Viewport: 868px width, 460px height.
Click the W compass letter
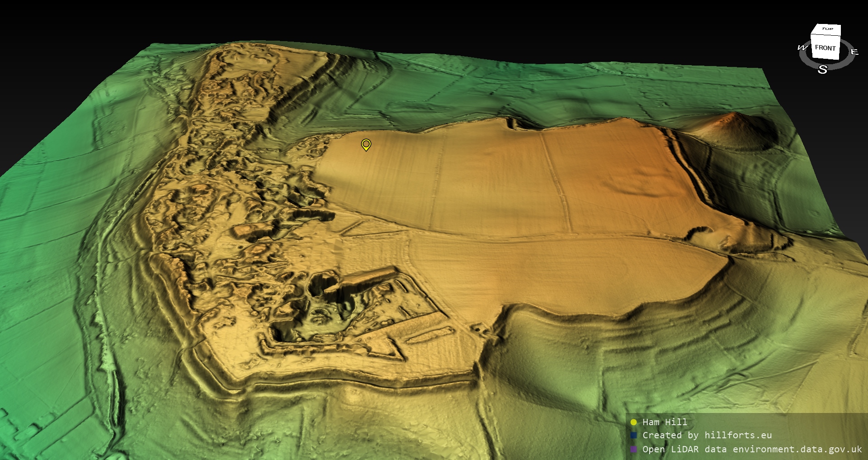click(802, 47)
